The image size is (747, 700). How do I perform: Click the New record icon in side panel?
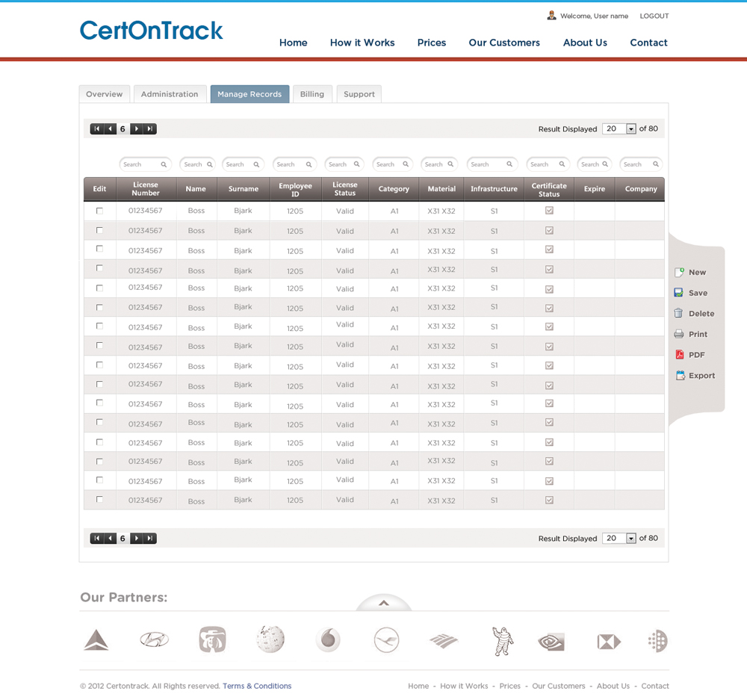coord(679,273)
